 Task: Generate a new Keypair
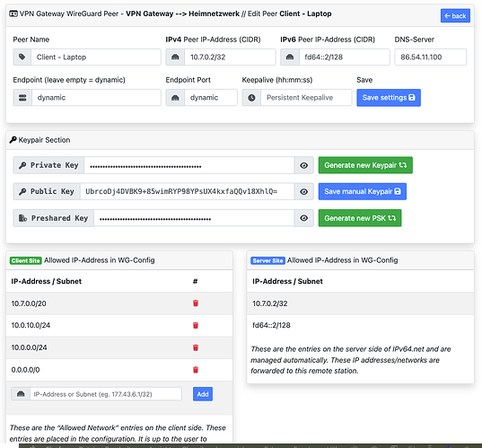[x=365, y=165]
